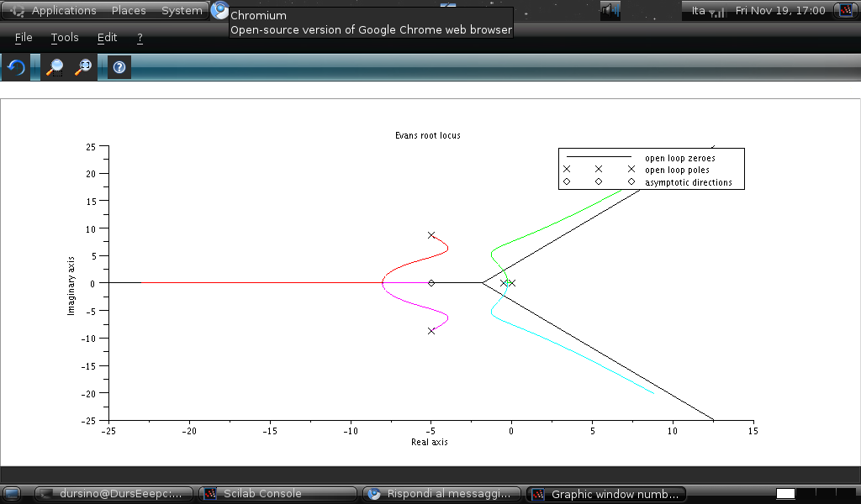Open the Tools menu

(x=65, y=38)
